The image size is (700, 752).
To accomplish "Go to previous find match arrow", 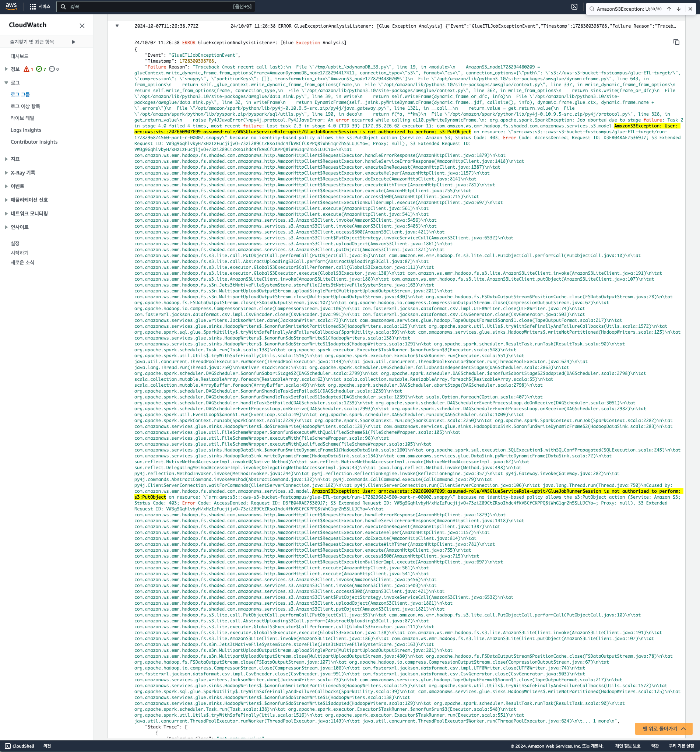I will pos(669,9).
